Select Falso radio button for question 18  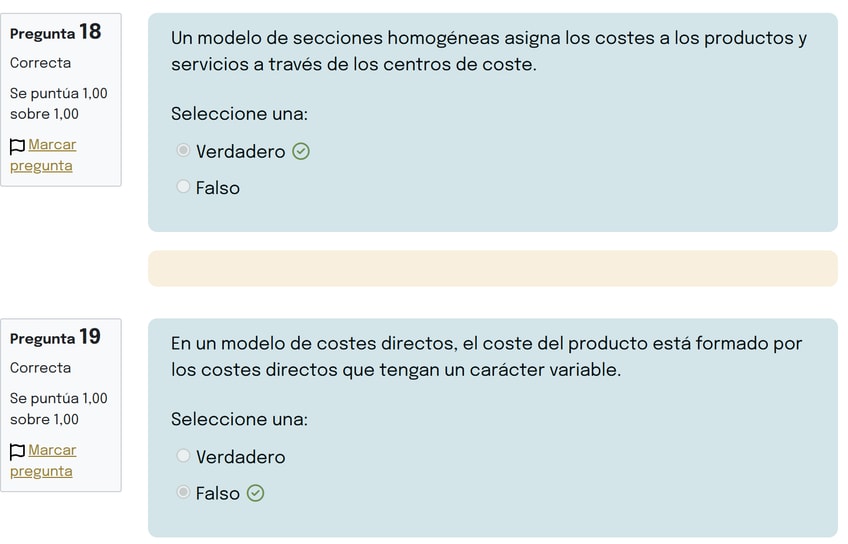(183, 187)
